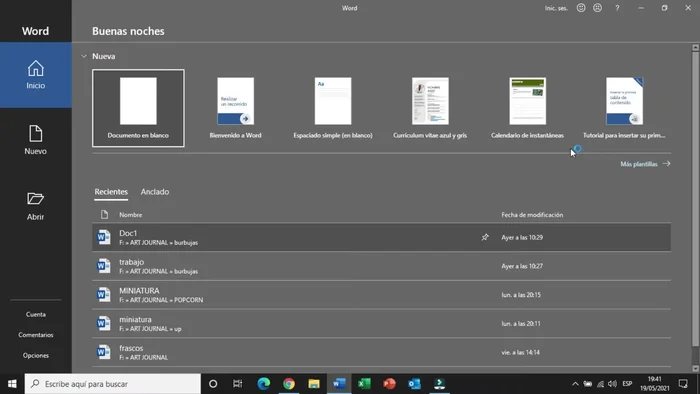Viewport: 700px width, 394px height.
Task: Click the volume speaker tray icon
Action: click(x=612, y=384)
